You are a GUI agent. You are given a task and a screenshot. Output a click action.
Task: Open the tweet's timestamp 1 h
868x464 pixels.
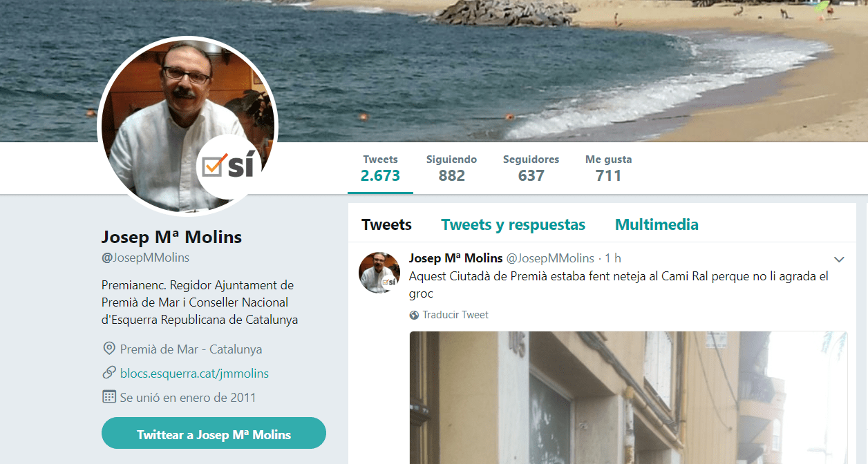pyautogui.click(x=613, y=258)
